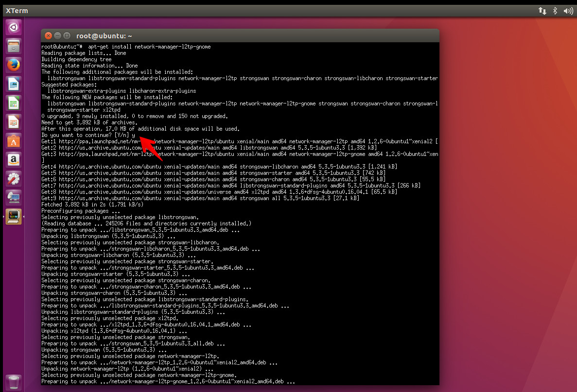
Task: Open the network connections indicator
Action: pos(542,11)
